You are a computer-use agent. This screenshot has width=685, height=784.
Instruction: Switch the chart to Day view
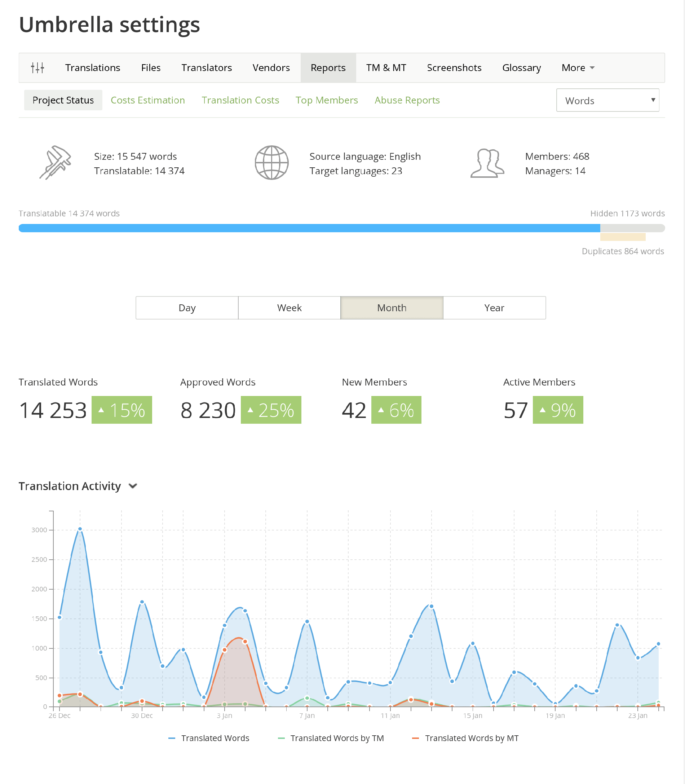point(187,308)
